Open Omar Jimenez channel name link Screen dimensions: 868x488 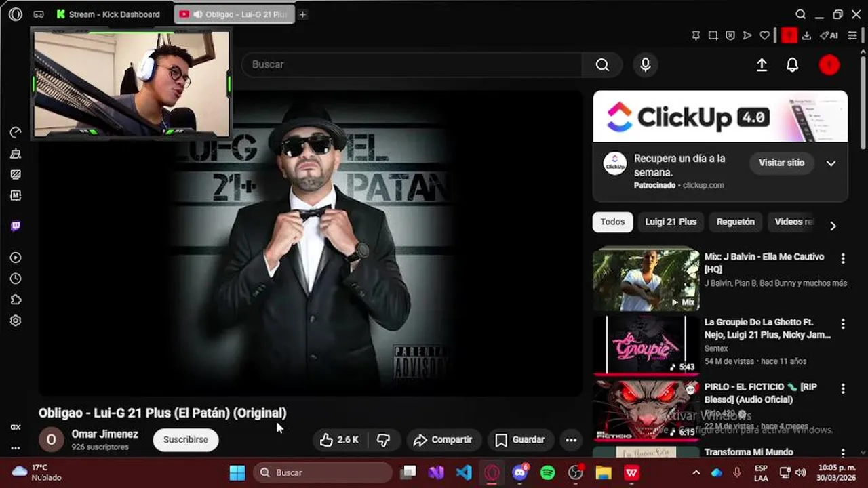coord(104,434)
